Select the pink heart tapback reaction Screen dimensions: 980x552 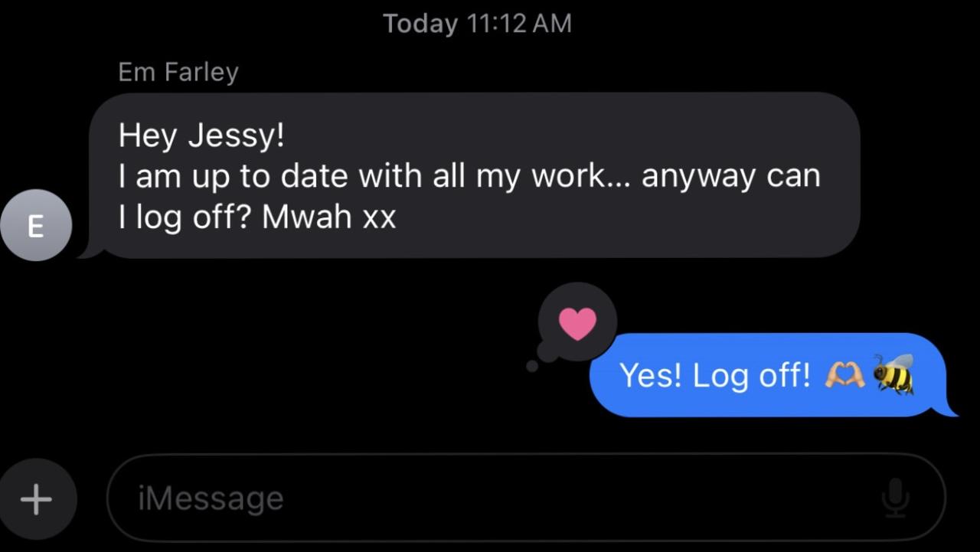click(x=577, y=323)
